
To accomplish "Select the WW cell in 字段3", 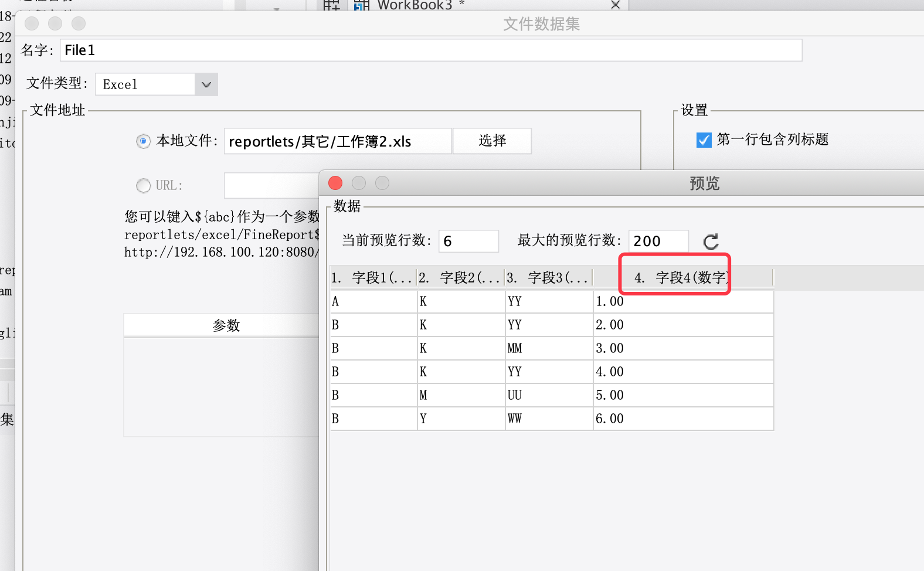I will pyautogui.click(x=549, y=419).
